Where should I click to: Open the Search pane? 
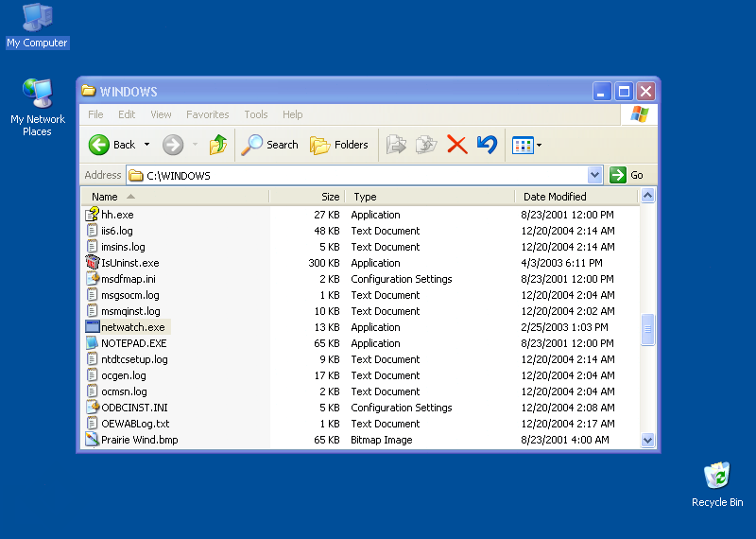(x=270, y=145)
